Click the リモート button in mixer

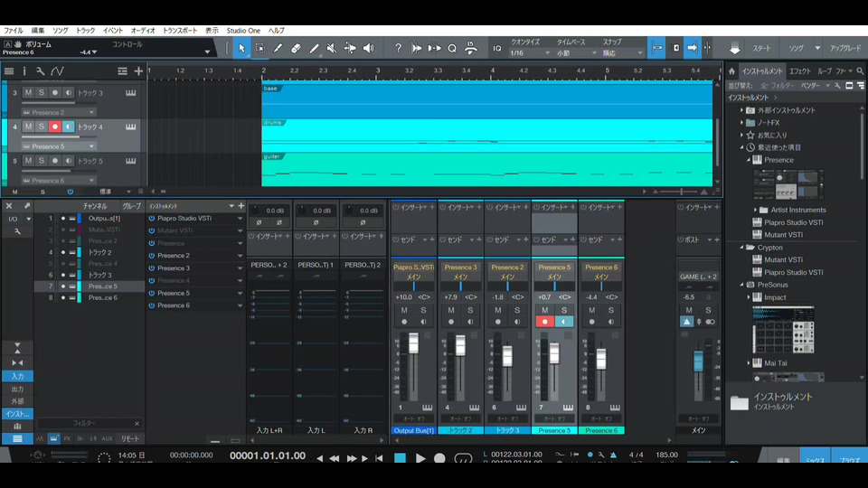129,437
